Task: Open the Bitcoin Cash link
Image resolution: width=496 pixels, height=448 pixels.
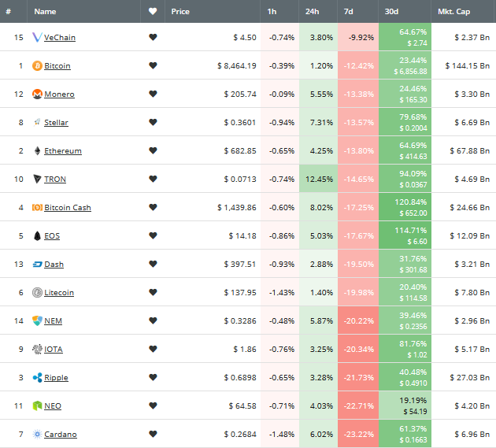Action: [x=68, y=208]
